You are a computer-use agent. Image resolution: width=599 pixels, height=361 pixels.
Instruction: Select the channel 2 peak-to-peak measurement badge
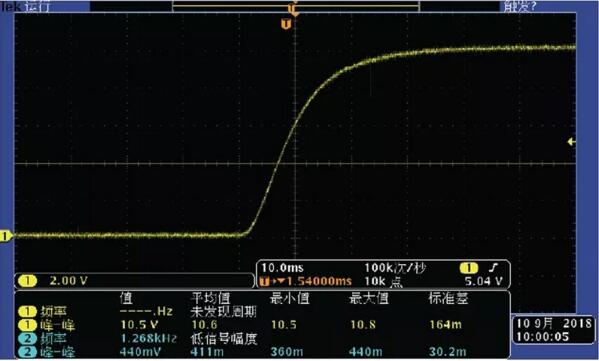point(28,352)
